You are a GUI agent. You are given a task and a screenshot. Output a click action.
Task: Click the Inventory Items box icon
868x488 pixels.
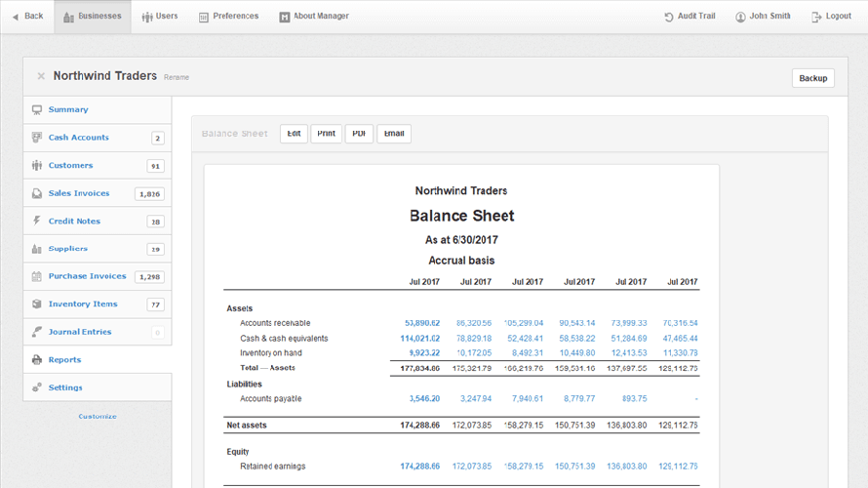[37, 305]
